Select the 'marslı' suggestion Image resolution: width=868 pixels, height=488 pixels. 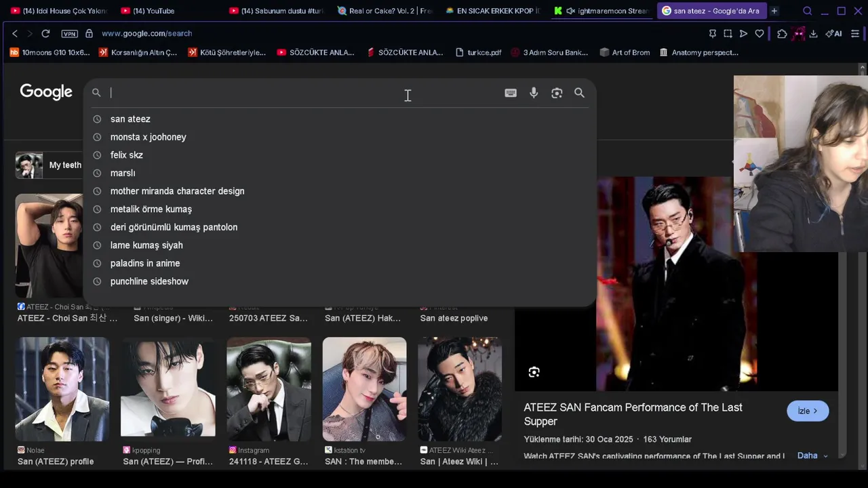339,173
